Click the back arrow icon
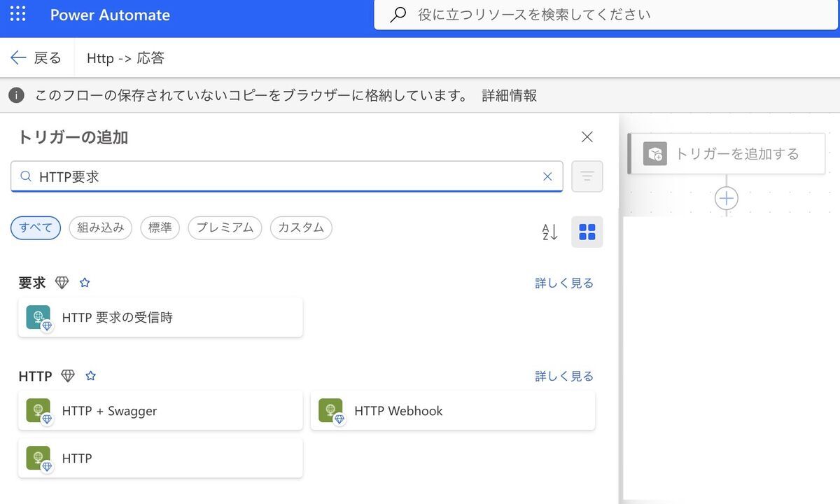This screenshot has height=504, width=840. point(18,58)
